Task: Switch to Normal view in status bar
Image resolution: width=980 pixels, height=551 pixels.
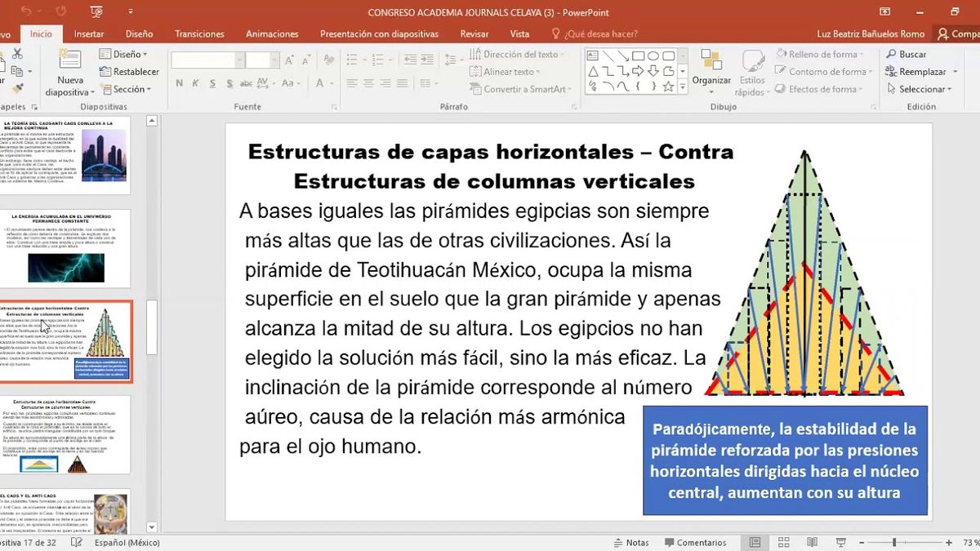Action: click(x=755, y=542)
